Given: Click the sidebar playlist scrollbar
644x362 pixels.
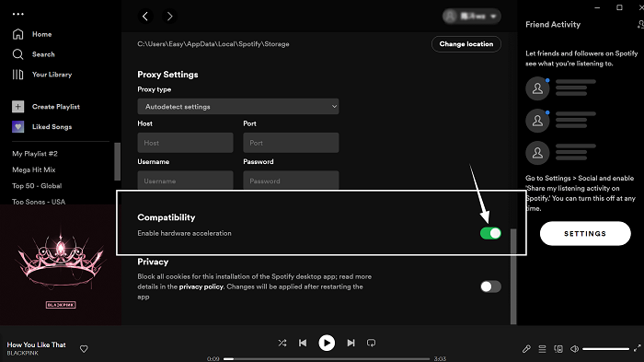Looking at the screenshot, I should pyautogui.click(x=118, y=162).
